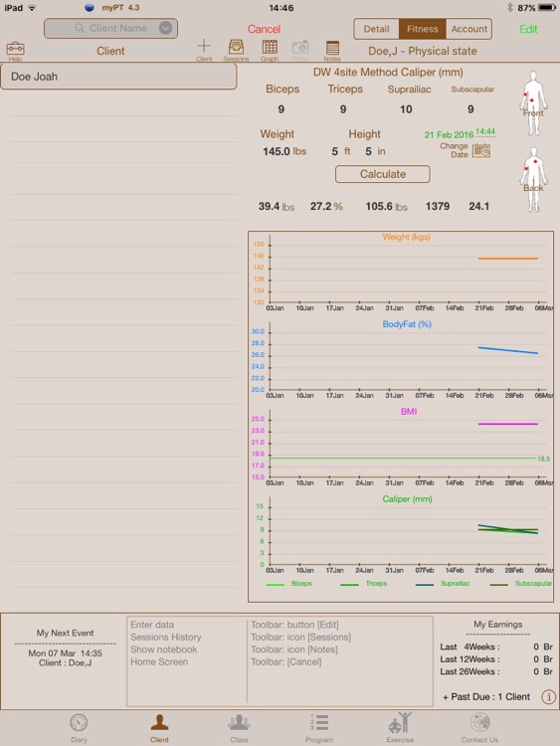Tap the height feet value 5
This screenshot has height=746, width=560.
click(335, 151)
